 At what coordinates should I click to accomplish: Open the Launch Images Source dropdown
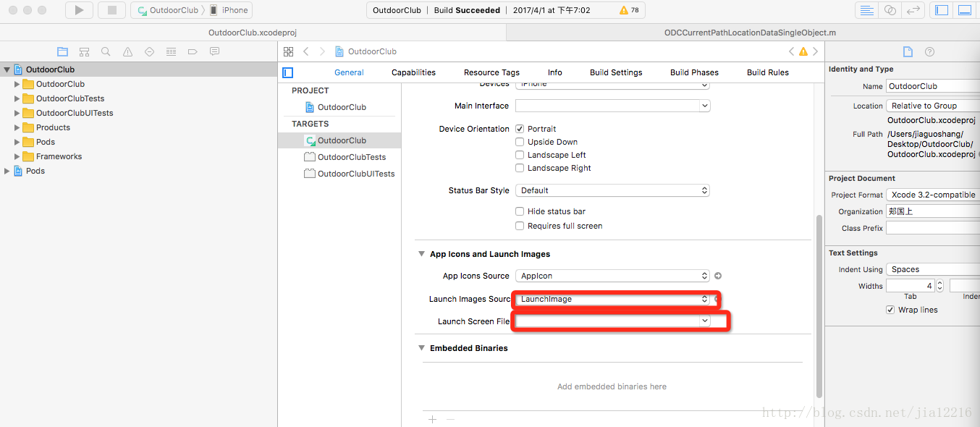(612, 299)
